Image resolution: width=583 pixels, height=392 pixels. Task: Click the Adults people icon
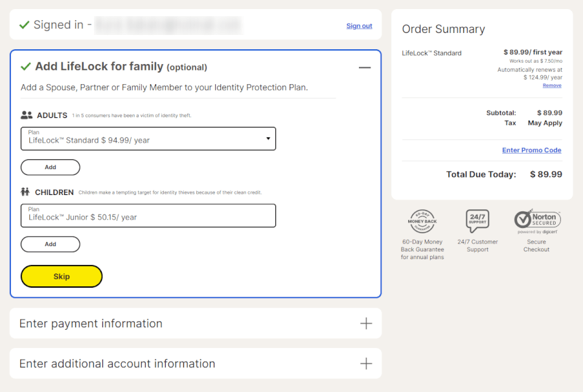point(27,115)
